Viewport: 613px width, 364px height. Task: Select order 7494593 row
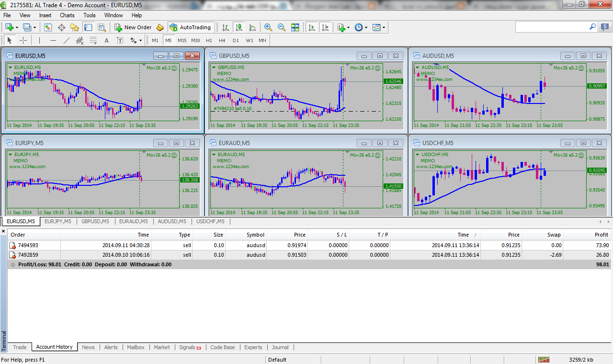[309, 245]
